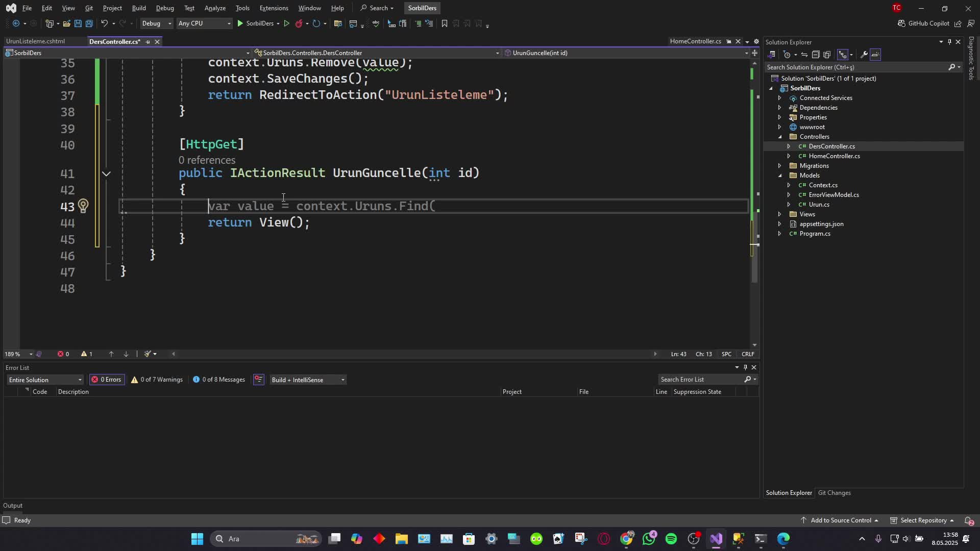Open the Analyze menu
Image resolution: width=980 pixels, height=551 pixels.
coord(215,8)
